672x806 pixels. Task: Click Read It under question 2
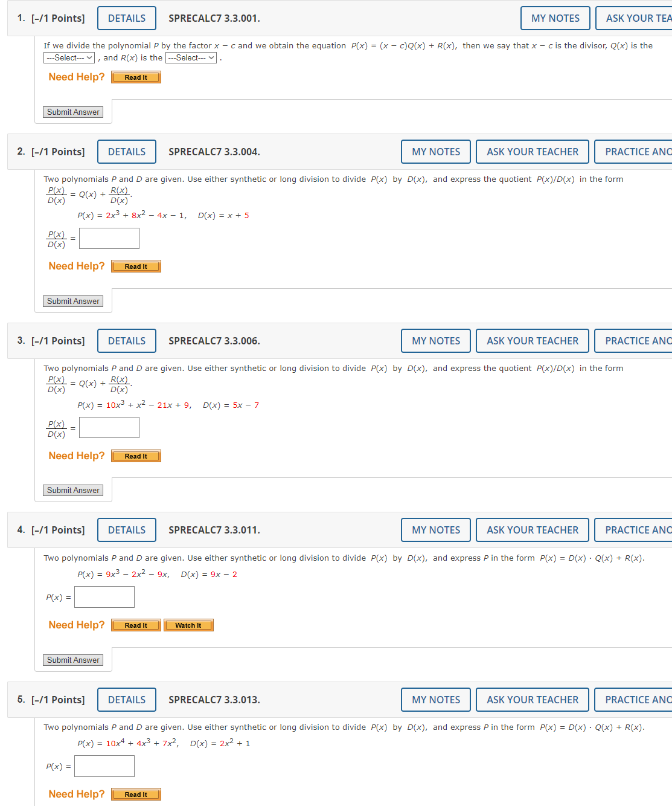click(x=135, y=266)
